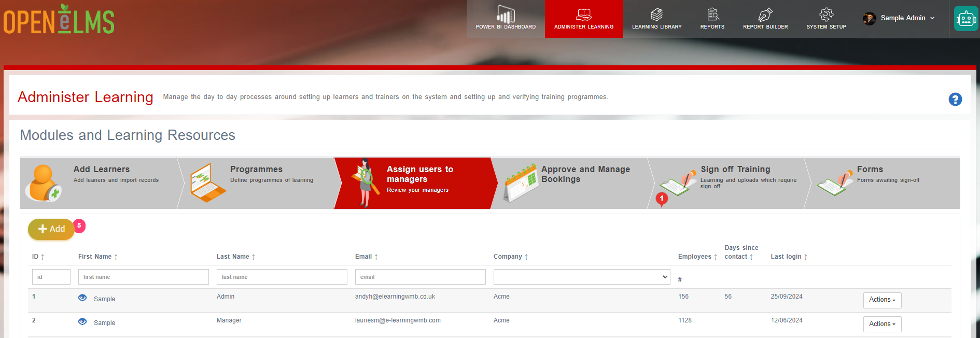
Task: Sort table by Last login column
Action: pos(789,257)
